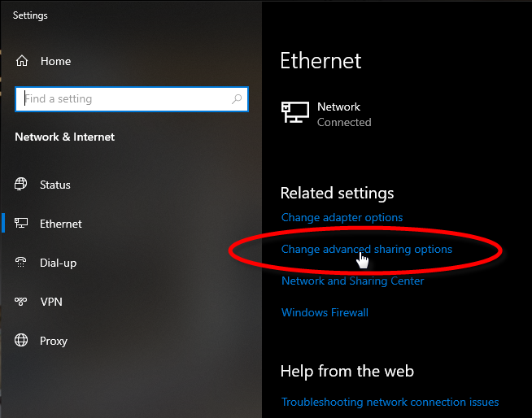Click the Status globe icon

(22, 185)
